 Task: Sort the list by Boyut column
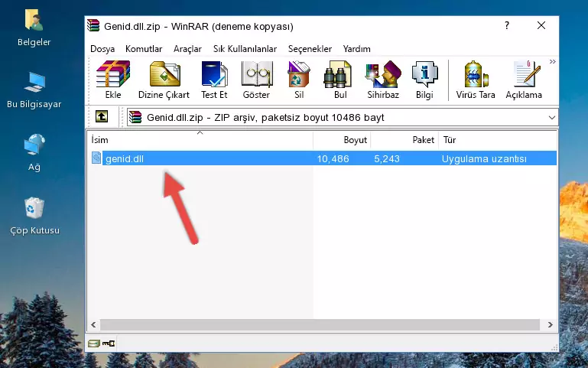pyautogui.click(x=342, y=140)
